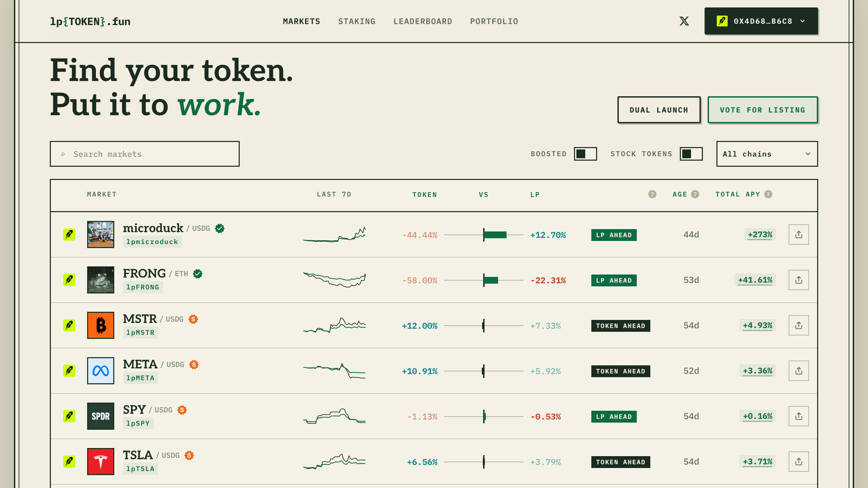Click the stock token badge beside META
Viewport: 868px width, 488px height.
point(194,365)
